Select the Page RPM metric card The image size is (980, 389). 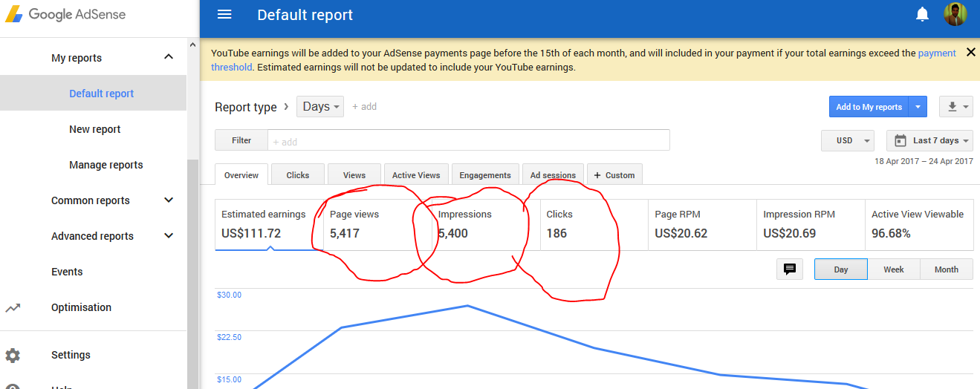click(x=702, y=224)
